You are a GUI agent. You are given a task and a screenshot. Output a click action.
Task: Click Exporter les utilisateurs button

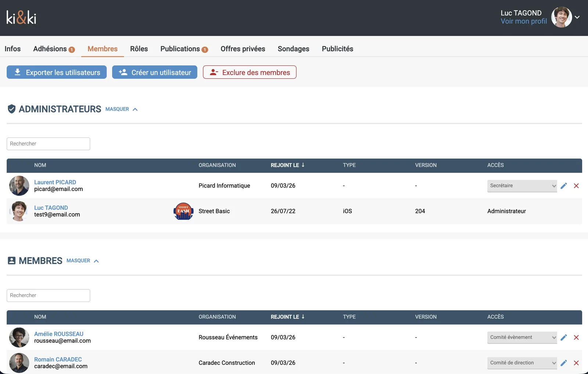[x=57, y=72]
